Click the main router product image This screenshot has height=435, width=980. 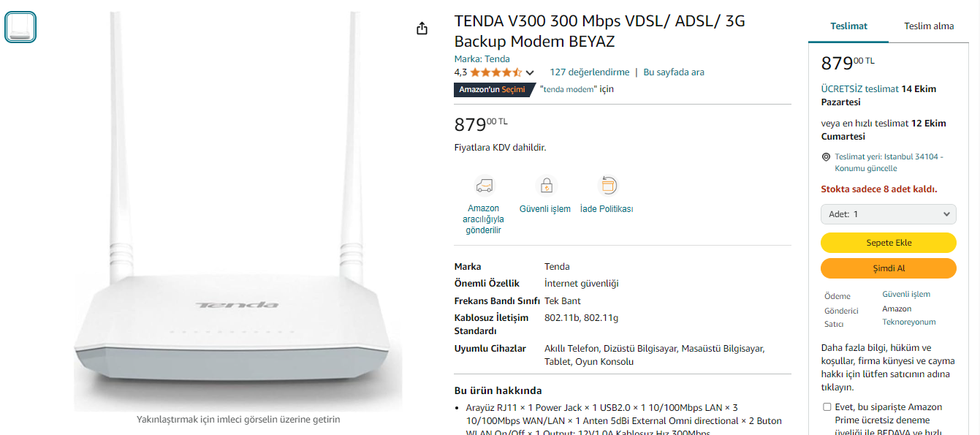[238, 212]
